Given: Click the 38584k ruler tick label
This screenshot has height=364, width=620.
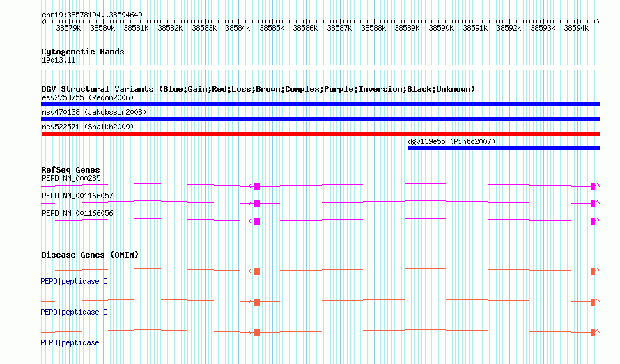Looking at the screenshot, I should (238, 28).
